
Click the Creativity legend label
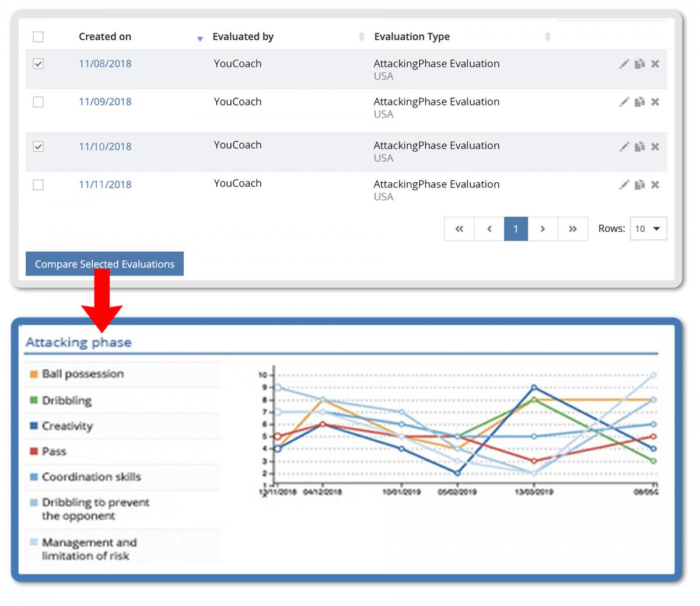[x=67, y=426]
